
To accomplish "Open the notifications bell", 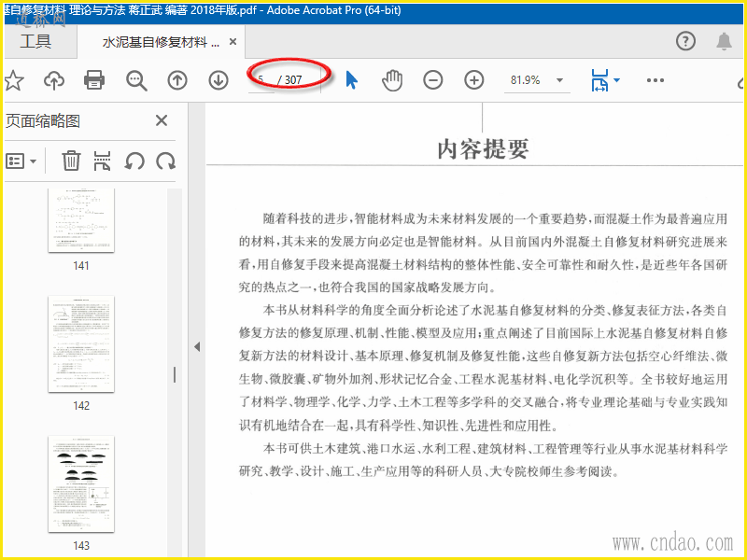I will (725, 41).
